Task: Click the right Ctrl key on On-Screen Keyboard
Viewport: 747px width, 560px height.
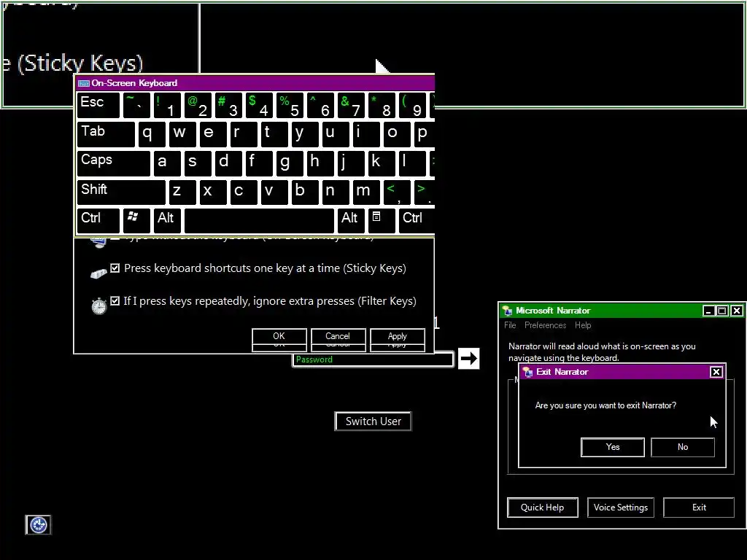Action: coord(417,220)
